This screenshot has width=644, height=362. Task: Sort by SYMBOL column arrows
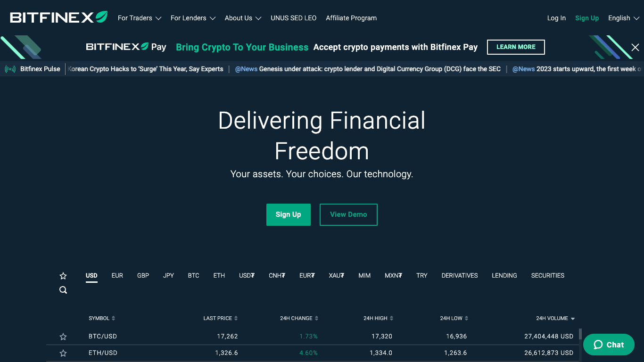coord(114,318)
